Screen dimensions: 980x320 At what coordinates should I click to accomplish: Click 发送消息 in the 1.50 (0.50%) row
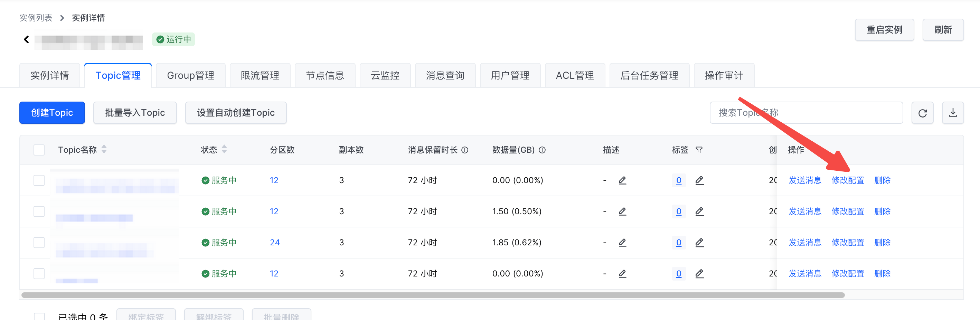(804, 211)
